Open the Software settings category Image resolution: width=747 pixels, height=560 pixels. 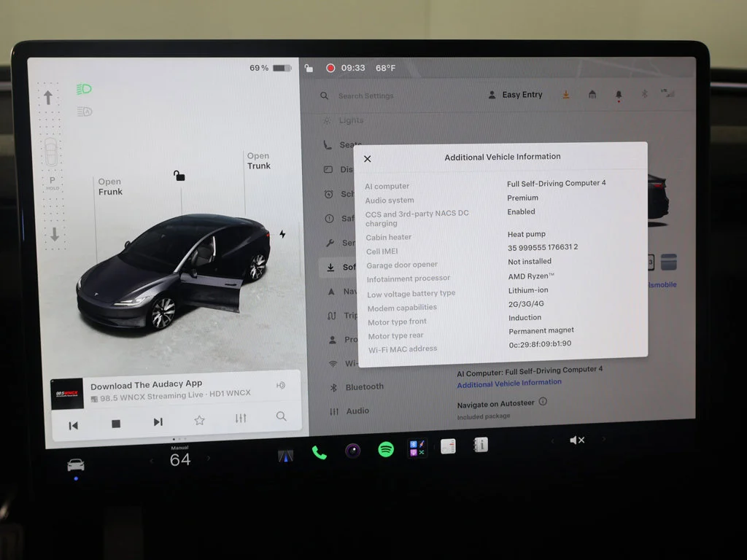click(x=341, y=268)
